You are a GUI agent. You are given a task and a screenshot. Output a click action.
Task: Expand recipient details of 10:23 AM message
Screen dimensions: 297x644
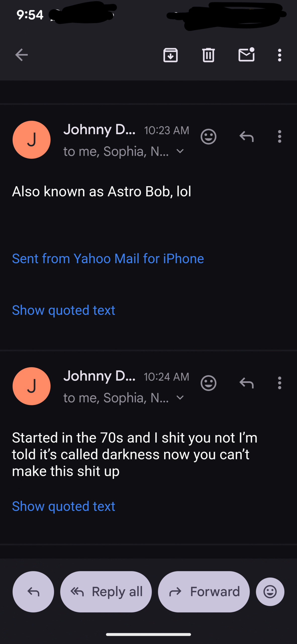[x=180, y=151]
